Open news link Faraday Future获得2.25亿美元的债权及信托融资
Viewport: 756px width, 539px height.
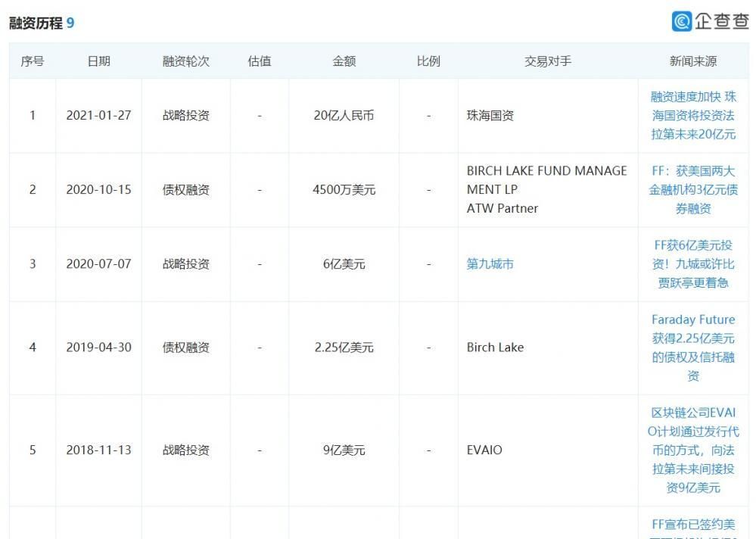pyautogui.click(x=693, y=347)
